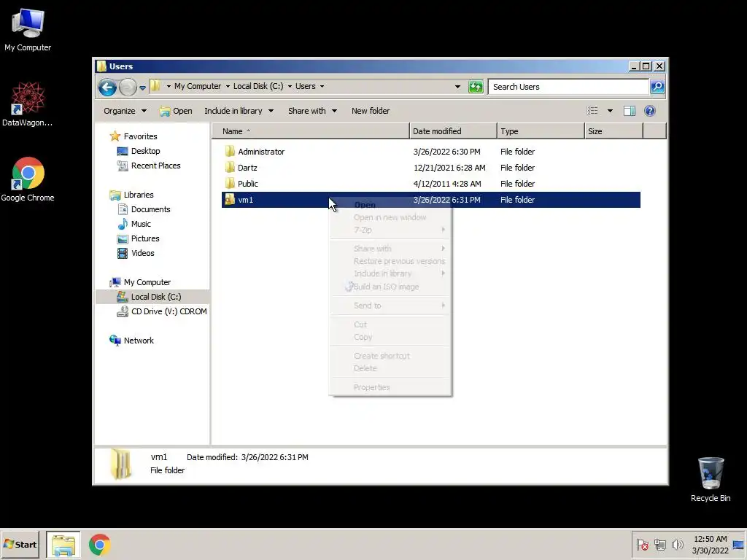Open Documents library
Image resolution: width=747 pixels, height=560 pixels.
(150, 209)
